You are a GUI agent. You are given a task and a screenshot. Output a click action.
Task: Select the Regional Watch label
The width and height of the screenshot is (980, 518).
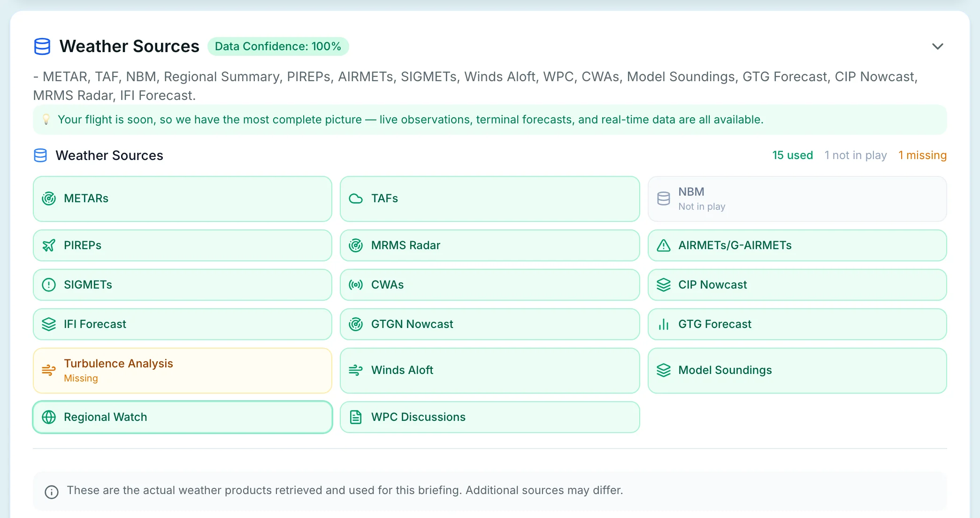105,417
